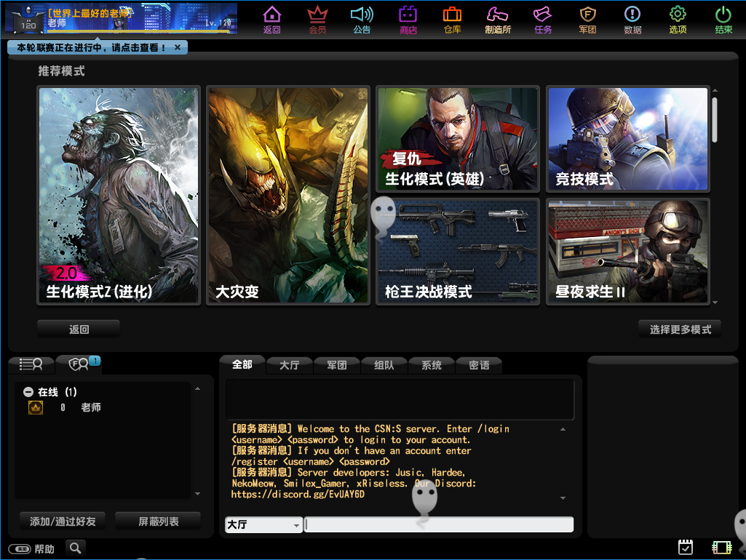Select the 大灾变 mode card

pos(288,196)
